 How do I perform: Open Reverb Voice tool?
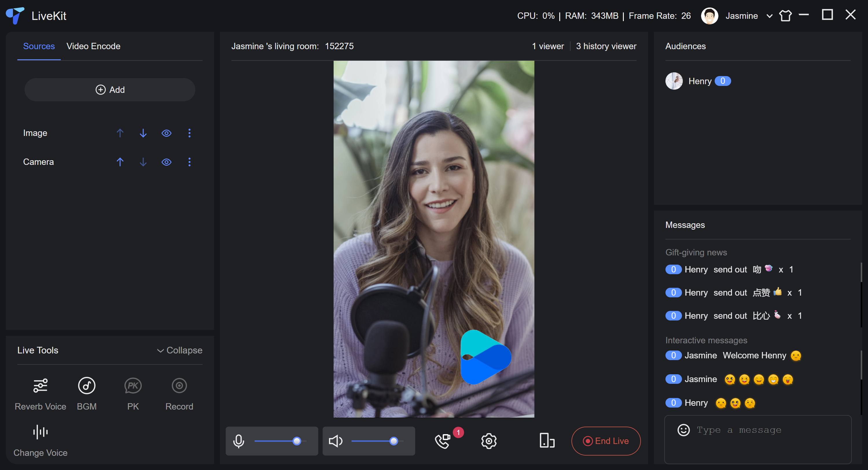40,386
